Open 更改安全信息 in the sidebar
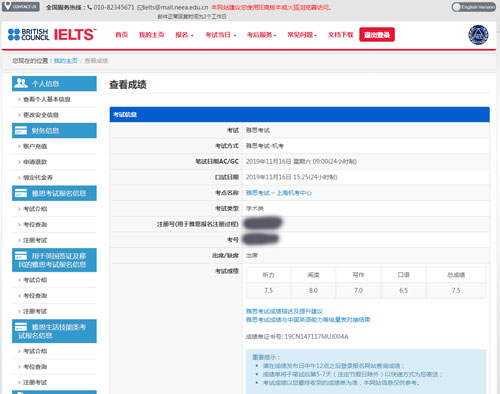The height and width of the screenshot is (394, 500). (x=41, y=115)
